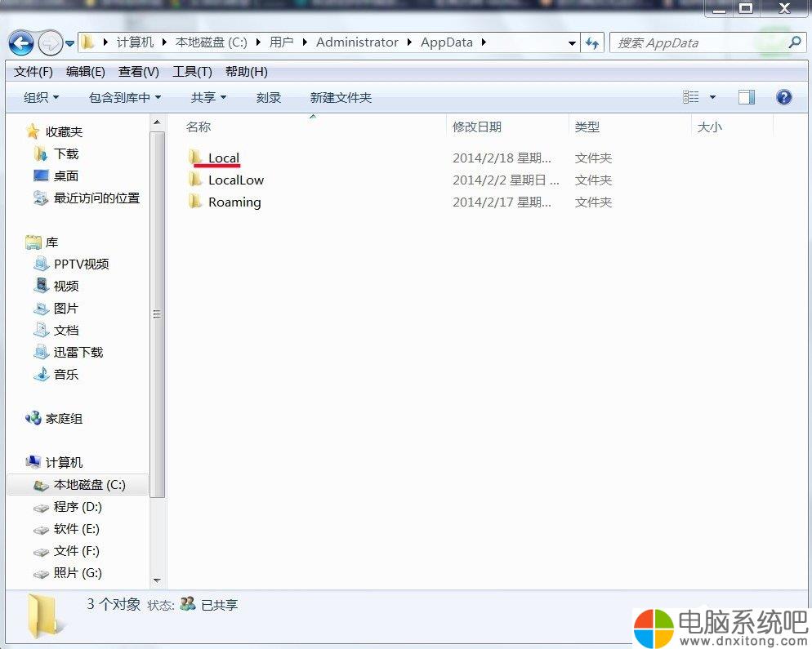Open the 共享 dropdown menu
The image size is (812, 649).
click(x=207, y=97)
